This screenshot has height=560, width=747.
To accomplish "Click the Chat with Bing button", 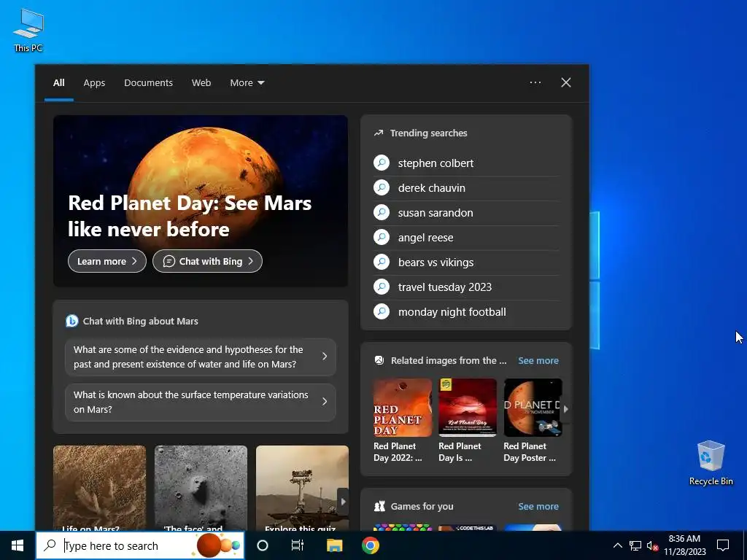I will click(x=207, y=261).
